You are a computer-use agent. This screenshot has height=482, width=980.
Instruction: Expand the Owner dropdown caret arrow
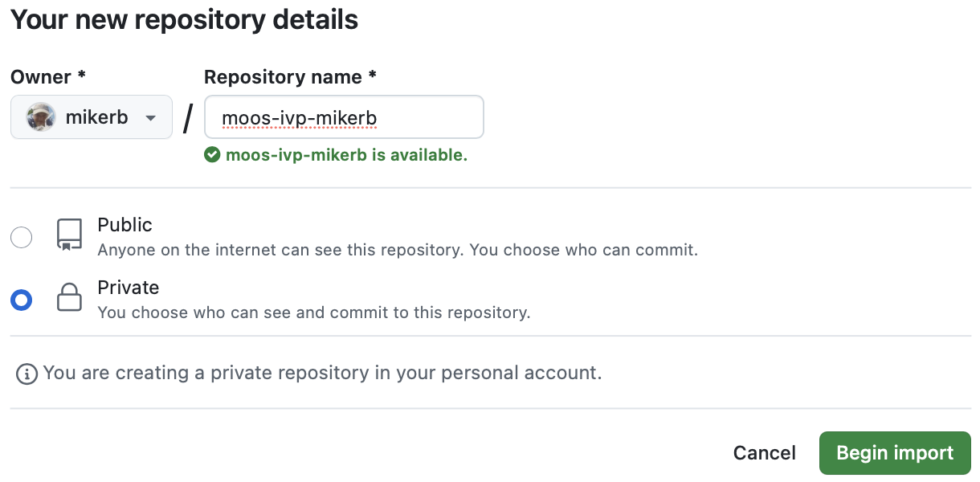150,118
